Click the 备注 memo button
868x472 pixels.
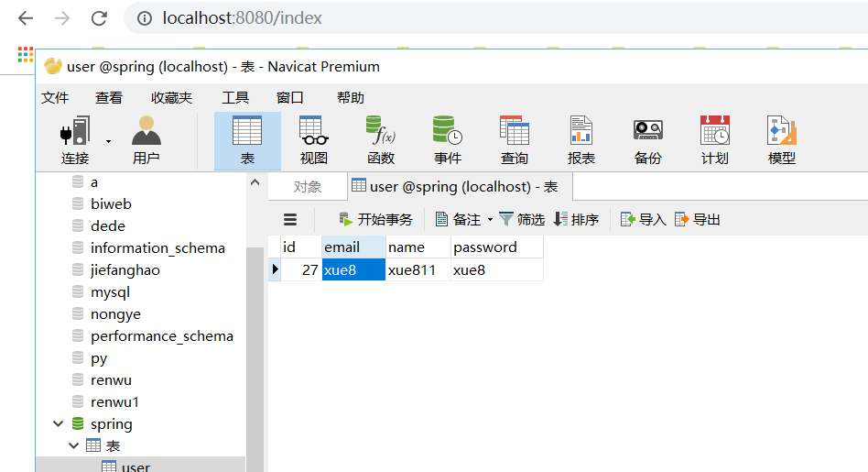(458, 220)
